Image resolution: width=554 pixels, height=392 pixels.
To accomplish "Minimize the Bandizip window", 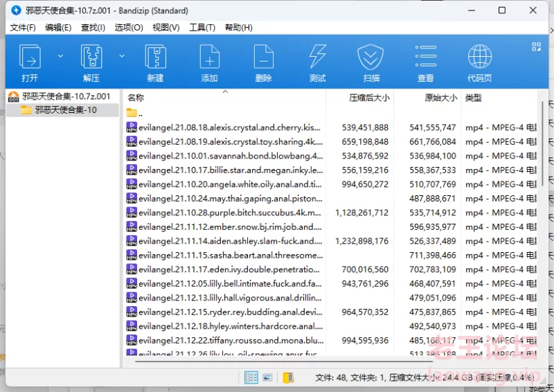I will pos(472,10).
